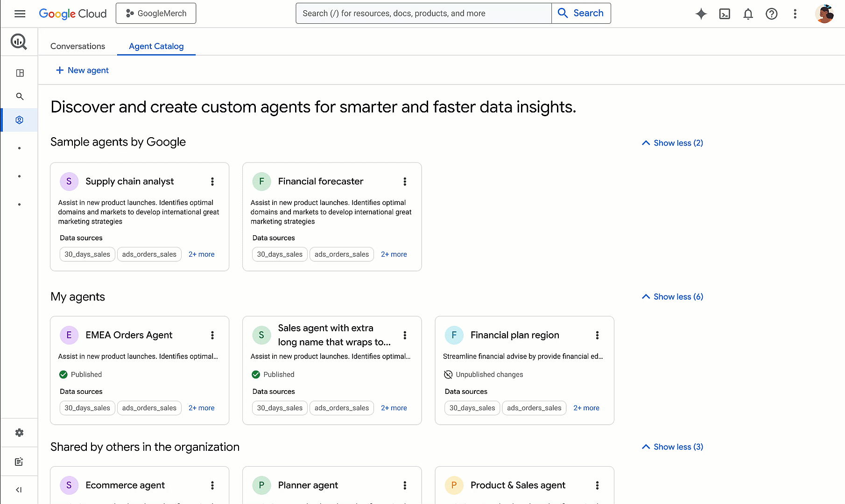This screenshot has width=845, height=504.
Task: Open the top-bar overflow dots menu
Action: [795, 14]
